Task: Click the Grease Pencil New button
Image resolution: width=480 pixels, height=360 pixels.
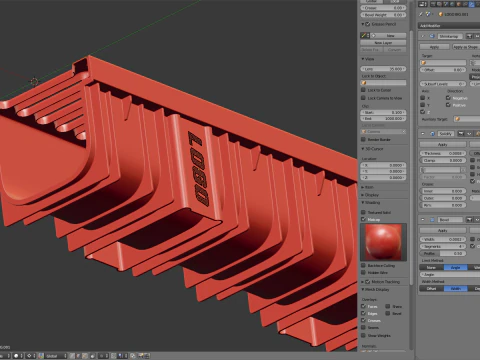Action: point(388,35)
